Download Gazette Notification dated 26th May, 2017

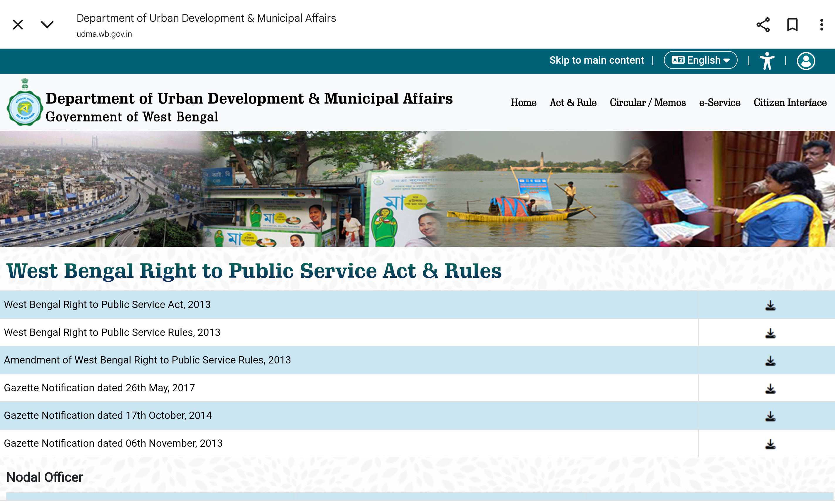click(x=770, y=388)
